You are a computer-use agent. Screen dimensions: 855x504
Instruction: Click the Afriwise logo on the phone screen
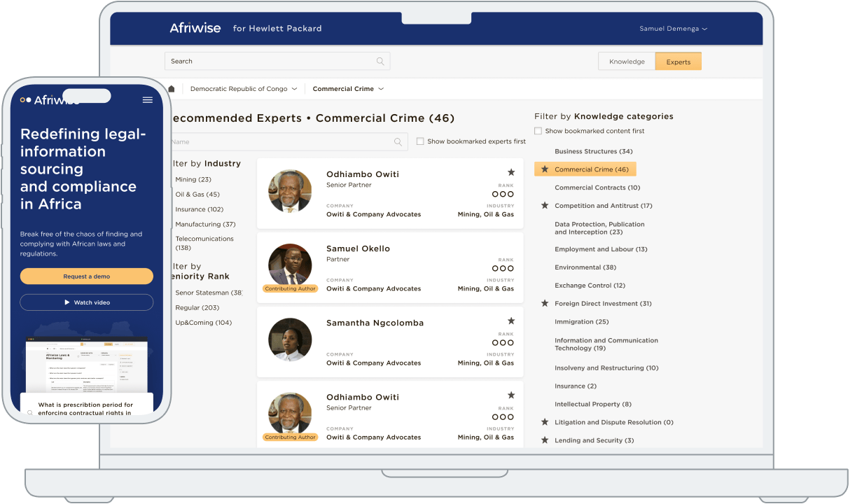click(x=50, y=100)
